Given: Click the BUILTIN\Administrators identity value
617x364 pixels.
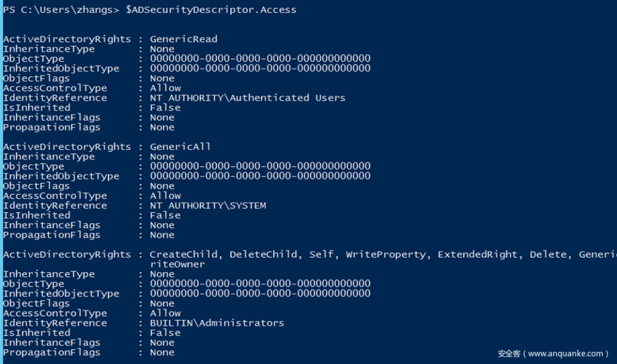Looking at the screenshot, I should point(217,323).
